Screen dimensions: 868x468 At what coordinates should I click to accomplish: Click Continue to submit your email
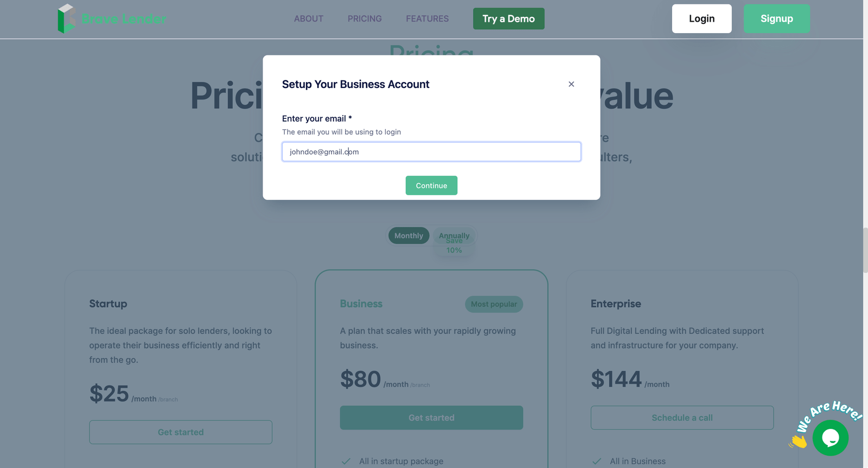(431, 185)
